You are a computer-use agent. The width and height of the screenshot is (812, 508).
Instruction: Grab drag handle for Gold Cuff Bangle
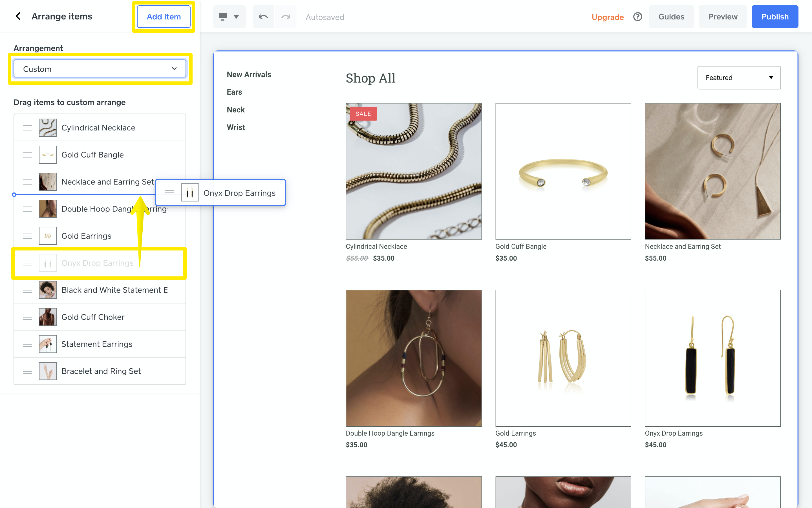click(28, 155)
